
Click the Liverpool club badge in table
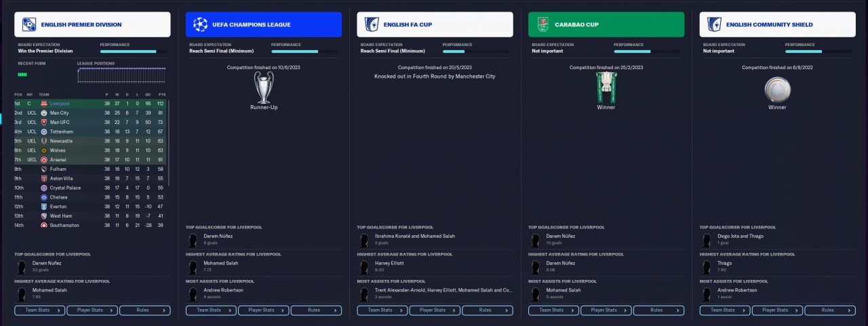pos(44,104)
